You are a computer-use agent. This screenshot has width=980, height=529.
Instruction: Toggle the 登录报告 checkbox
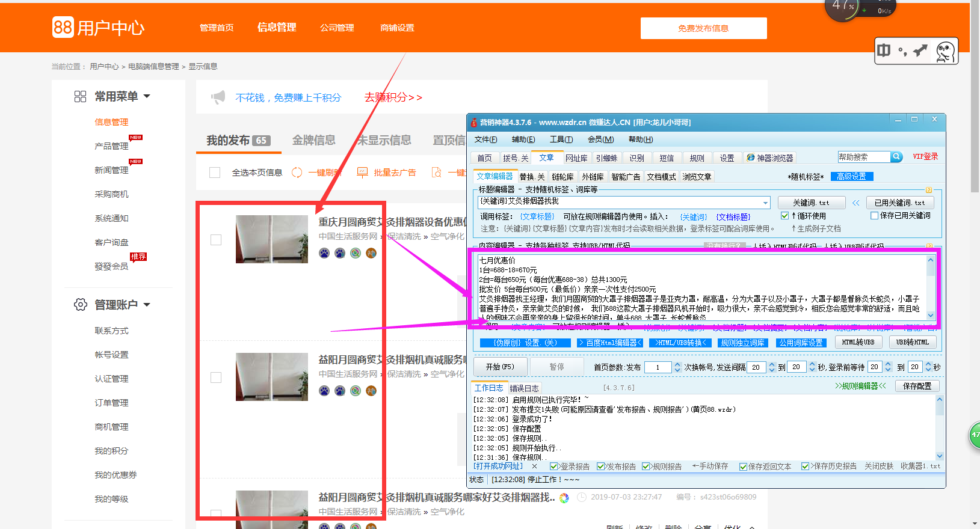554,466
